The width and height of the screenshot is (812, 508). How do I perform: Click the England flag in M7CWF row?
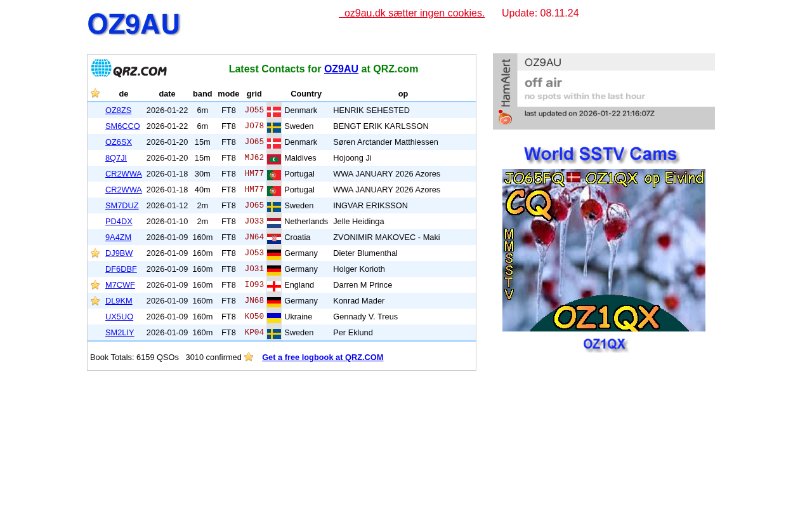pos(274,286)
